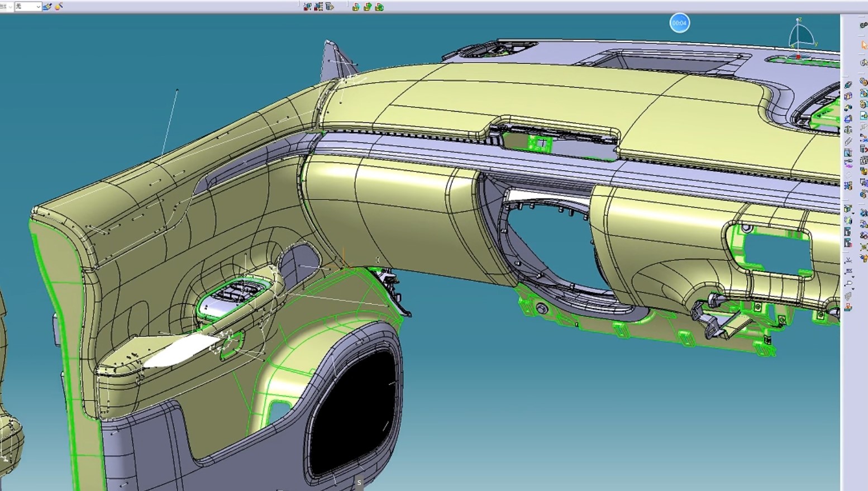Screen dimensions: 868x491
Task: Click the first green padlock icon
Action: 356,7
